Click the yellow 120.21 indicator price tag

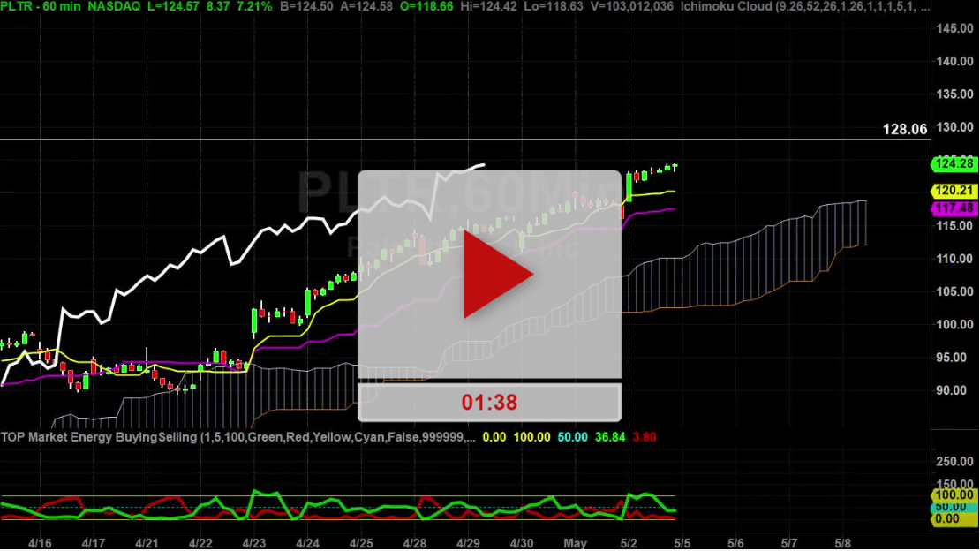(x=954, y=191)
